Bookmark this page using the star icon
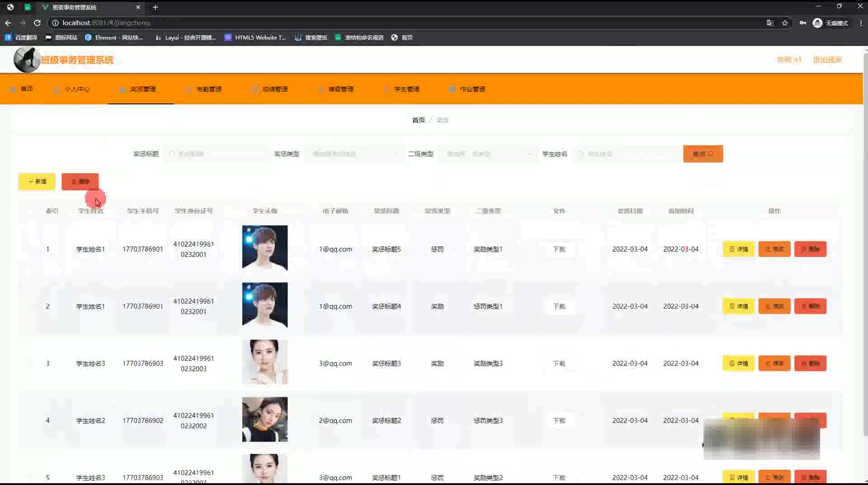The width and height of the screenshot is (868, 485). tap(785, 23)
